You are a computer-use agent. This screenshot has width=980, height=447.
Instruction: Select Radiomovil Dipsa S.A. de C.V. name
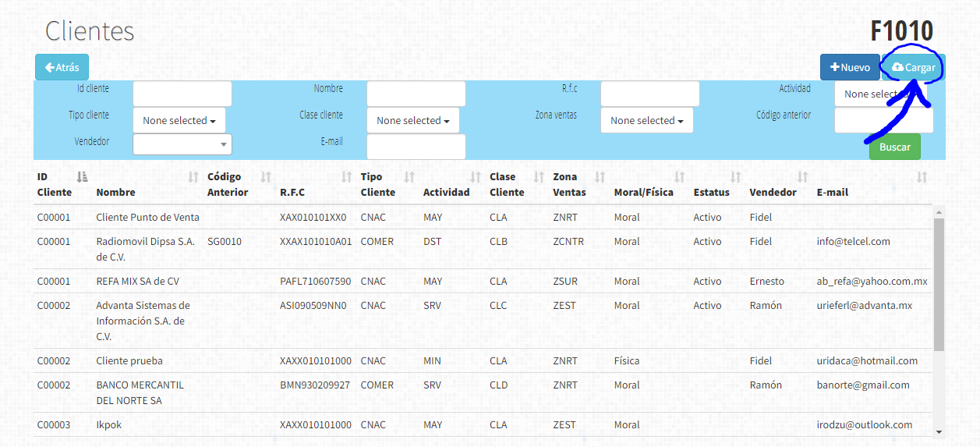(x=146, y=249)
